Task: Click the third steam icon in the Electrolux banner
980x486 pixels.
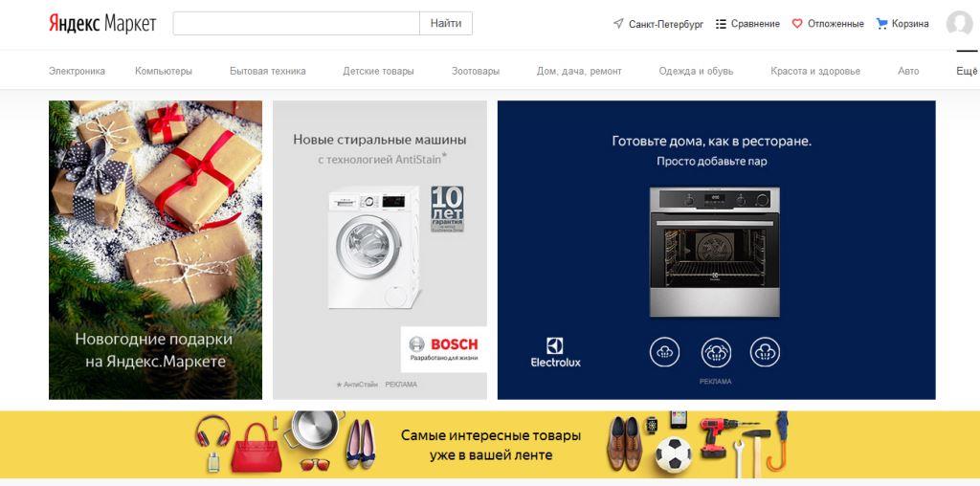Action: click(765, 352)
